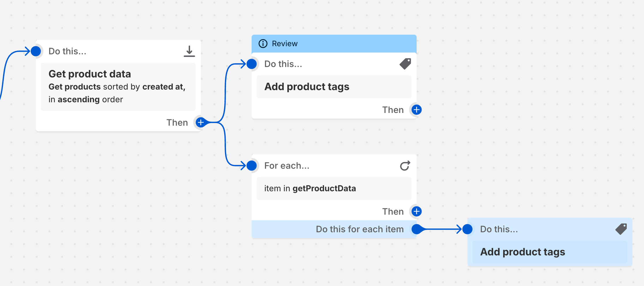Image resolution: width=644 pixels, height=286 pixels.
Task: Click the tag icon on reviewed Add product tags
Action: coord(405,64)
